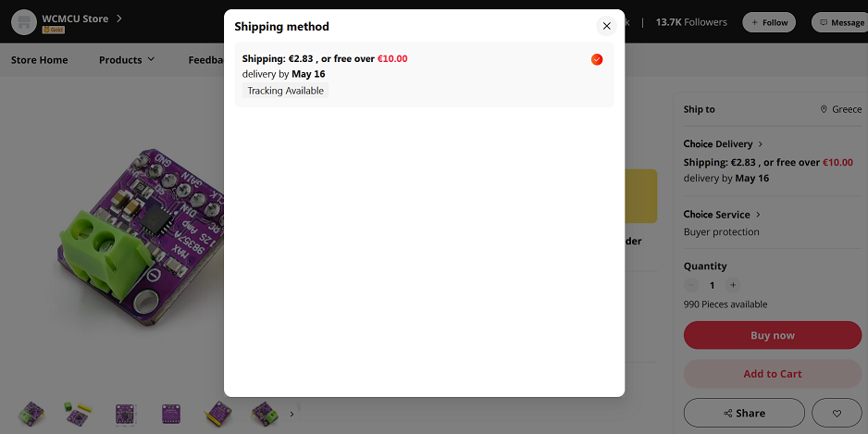Select the first product thumbnail
This screenshot has width=868, height=434.
coord(31,414)
